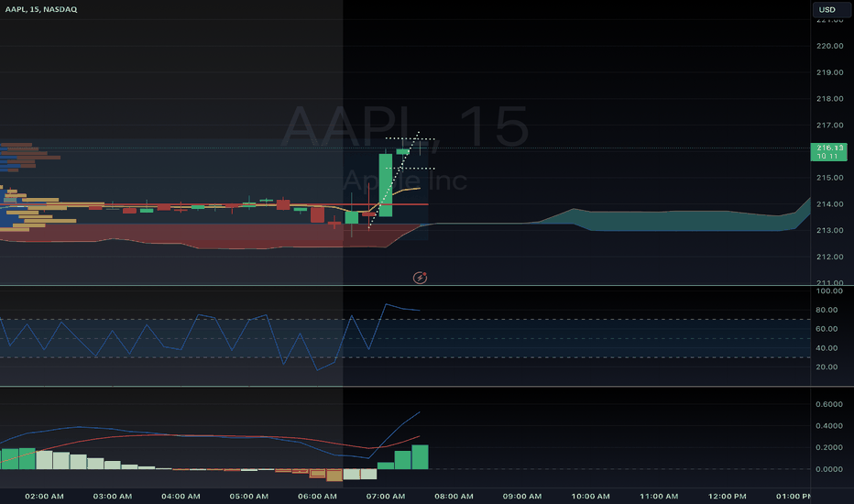Click the 08:00 AM time axis label
This screenshot has height=504, width=854.
pyautogui.click(x=454, y=497)
